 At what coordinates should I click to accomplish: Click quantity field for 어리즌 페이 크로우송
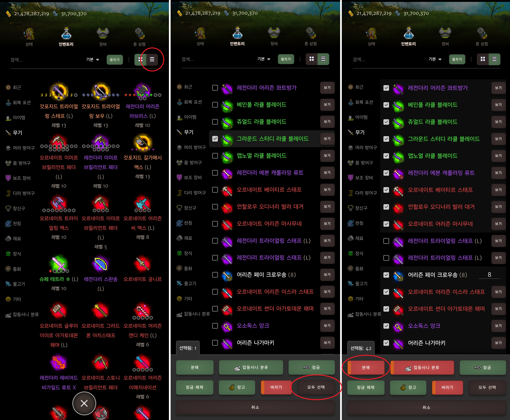pyautogui.click(x=489, y=275)
